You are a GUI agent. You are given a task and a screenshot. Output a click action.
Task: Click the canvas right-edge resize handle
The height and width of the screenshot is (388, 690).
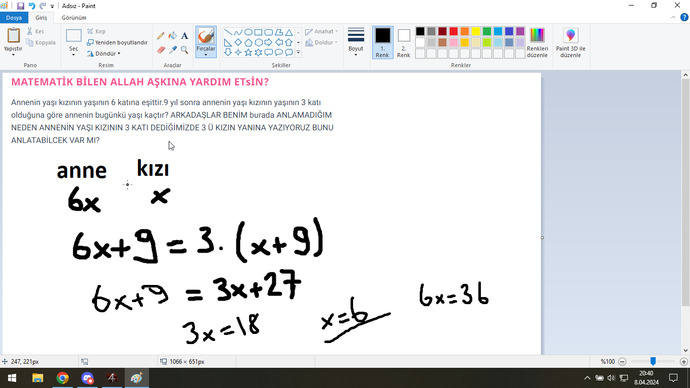[x=542, y=238]
